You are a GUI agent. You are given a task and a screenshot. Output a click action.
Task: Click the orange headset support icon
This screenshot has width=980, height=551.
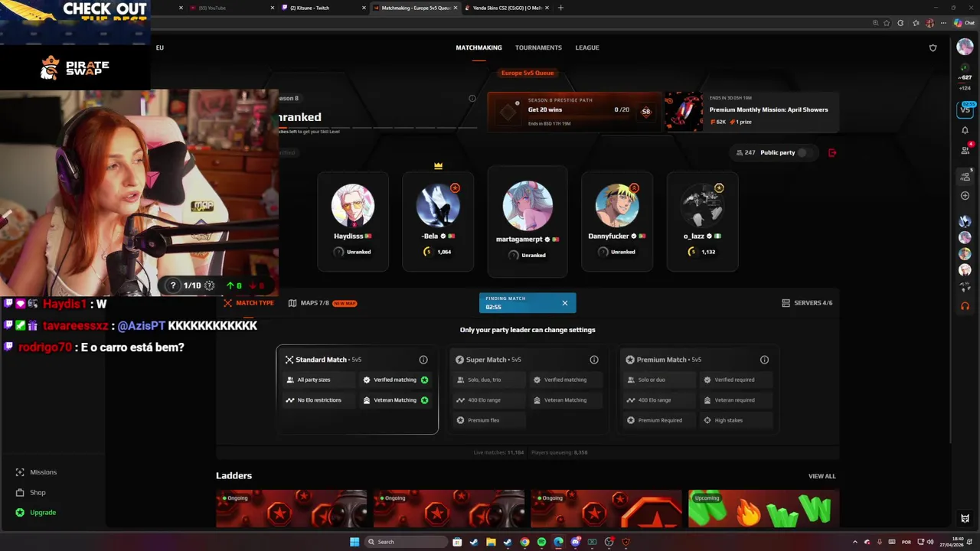coord(965,306)
